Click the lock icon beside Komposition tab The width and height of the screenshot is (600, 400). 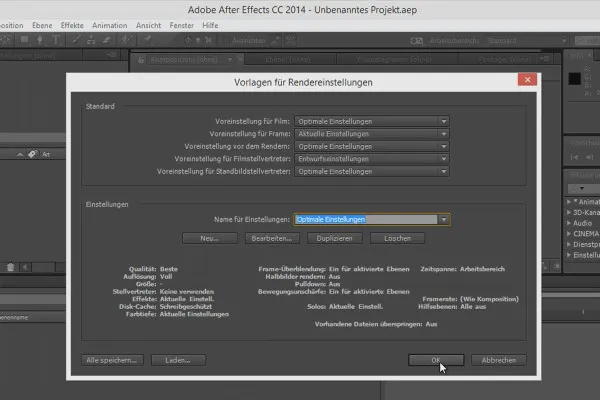pyautogui.click(x=141, y=60)
